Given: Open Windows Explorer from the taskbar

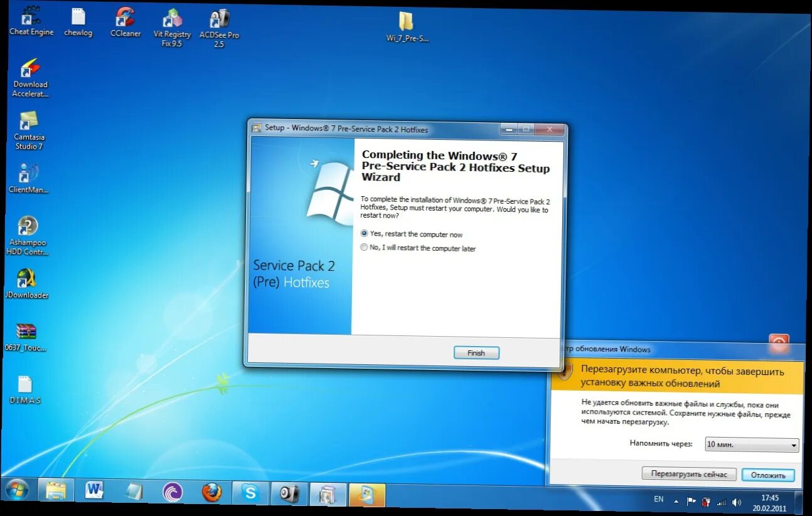Looking at the screenshot, I should coord(56,492).
